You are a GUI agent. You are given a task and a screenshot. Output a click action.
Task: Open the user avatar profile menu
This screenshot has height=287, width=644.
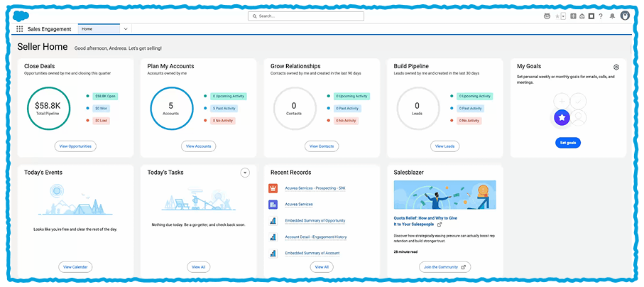pyautogui.click(x=625, y=16)
